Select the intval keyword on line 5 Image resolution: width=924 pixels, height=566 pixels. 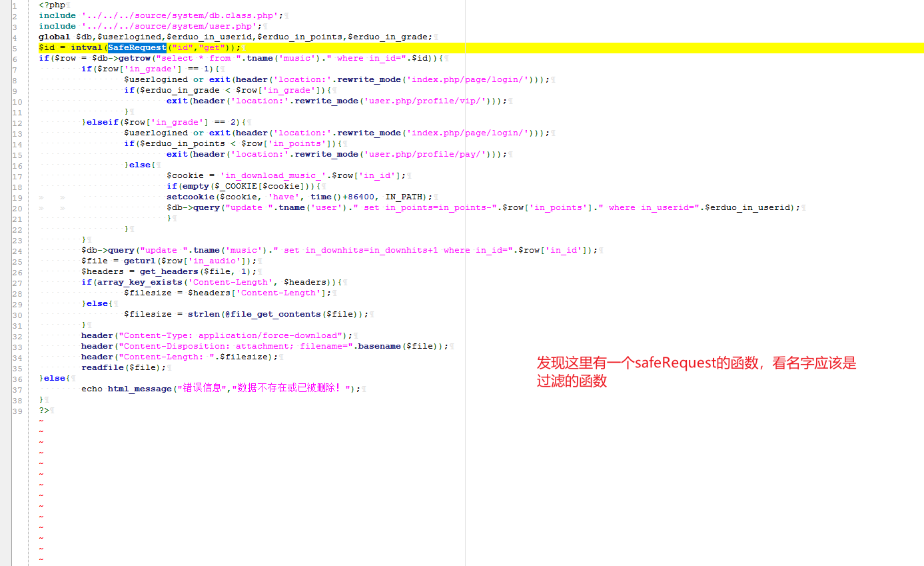point(87,47)
